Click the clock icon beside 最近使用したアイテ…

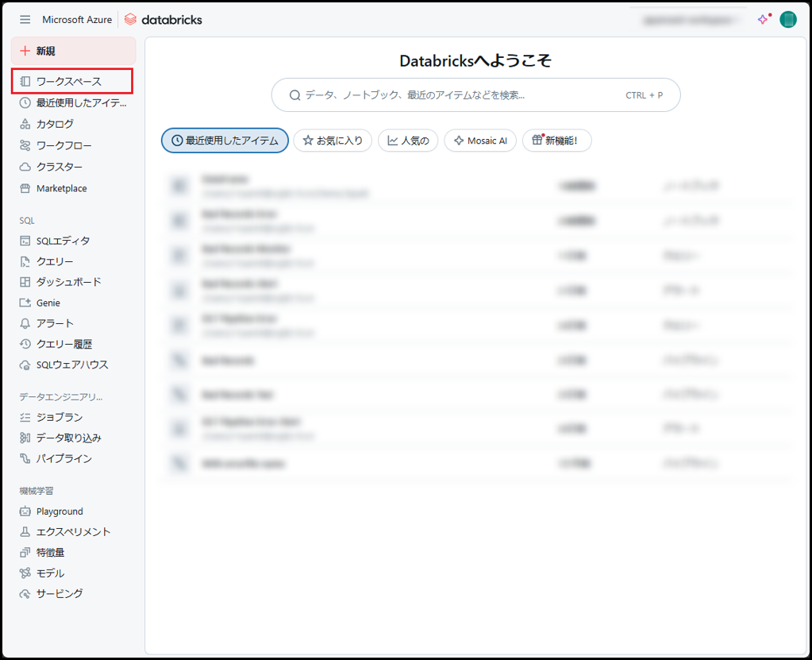(x=25, y=102)
